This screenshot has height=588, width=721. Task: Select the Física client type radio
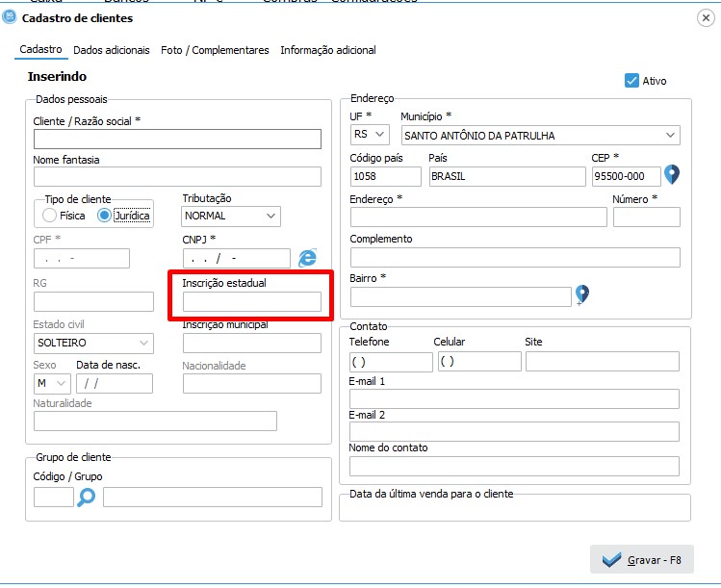[x=49, y=216]
